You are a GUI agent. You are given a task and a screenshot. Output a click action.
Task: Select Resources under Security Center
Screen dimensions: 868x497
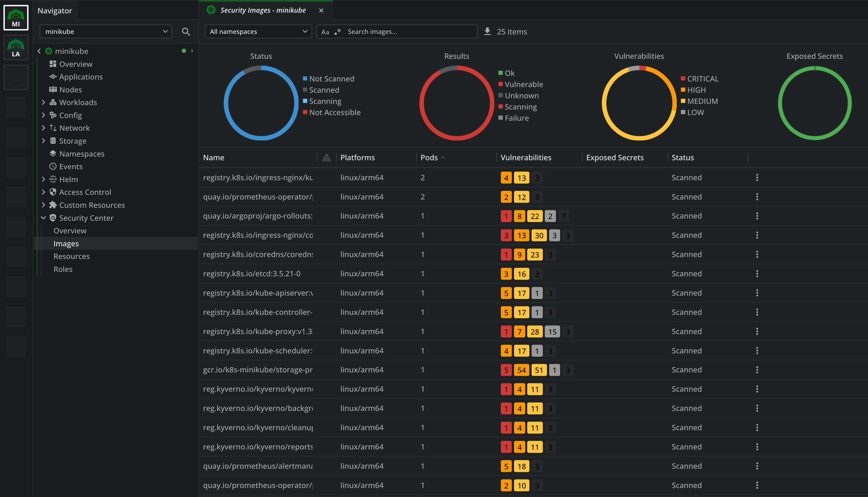coord(71,256)
